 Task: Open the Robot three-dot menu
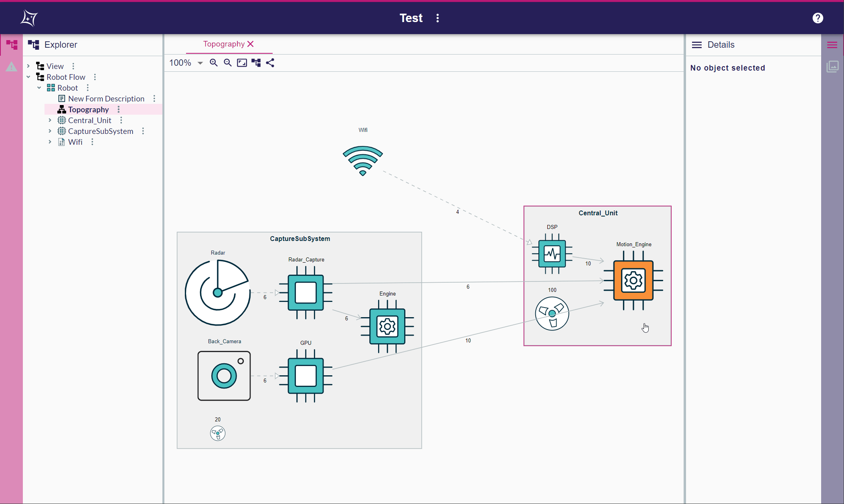pos(87,87)
